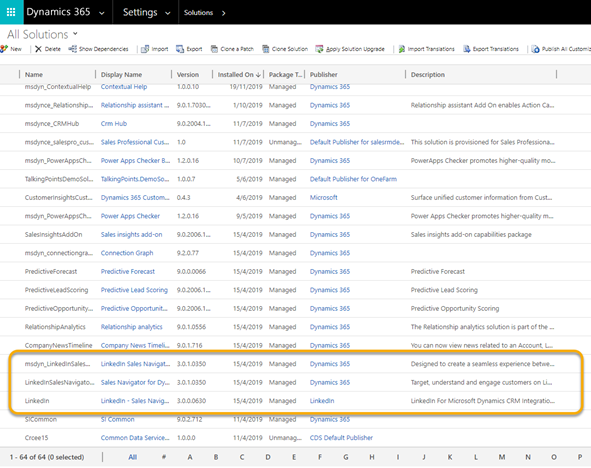Click the 1 - 64 of 64 status text
Viewport: 591px width, 468px height.
click(47, 457)
